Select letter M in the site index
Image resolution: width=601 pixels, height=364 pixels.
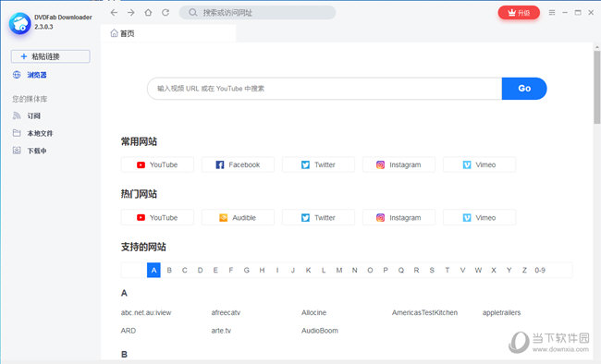(339, 270)
